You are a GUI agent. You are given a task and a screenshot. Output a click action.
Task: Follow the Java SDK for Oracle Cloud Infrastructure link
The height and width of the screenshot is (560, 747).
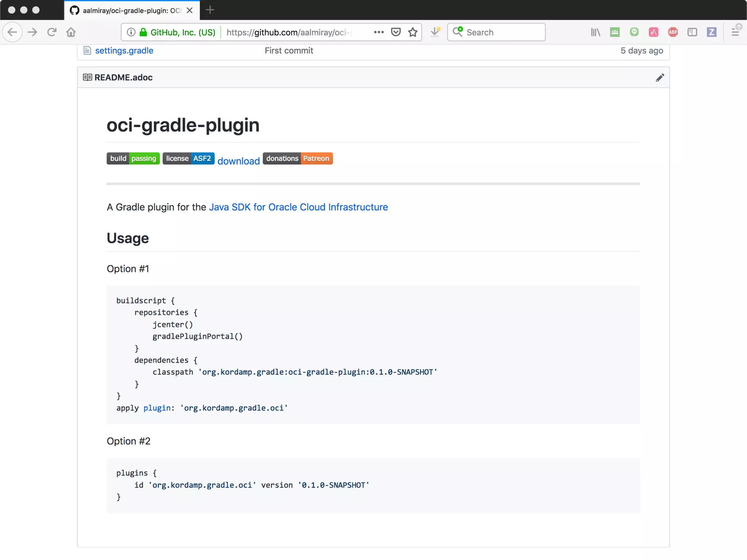coord(298,207)
